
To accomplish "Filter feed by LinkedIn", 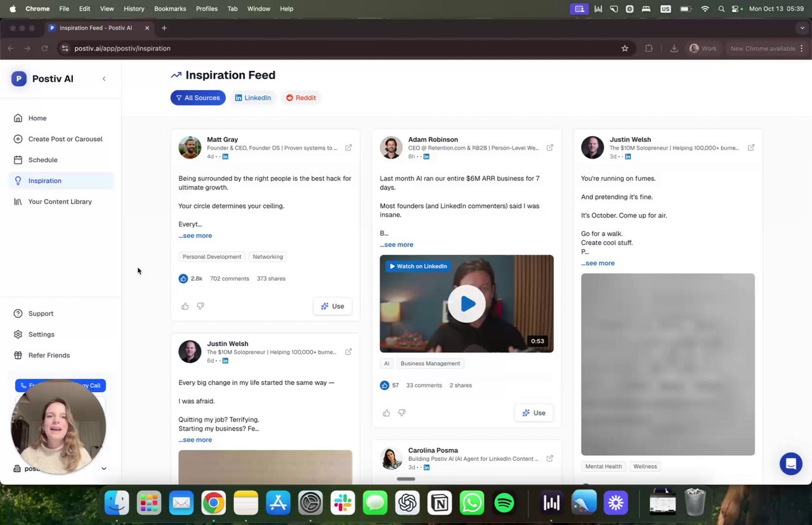I will 253,98.
